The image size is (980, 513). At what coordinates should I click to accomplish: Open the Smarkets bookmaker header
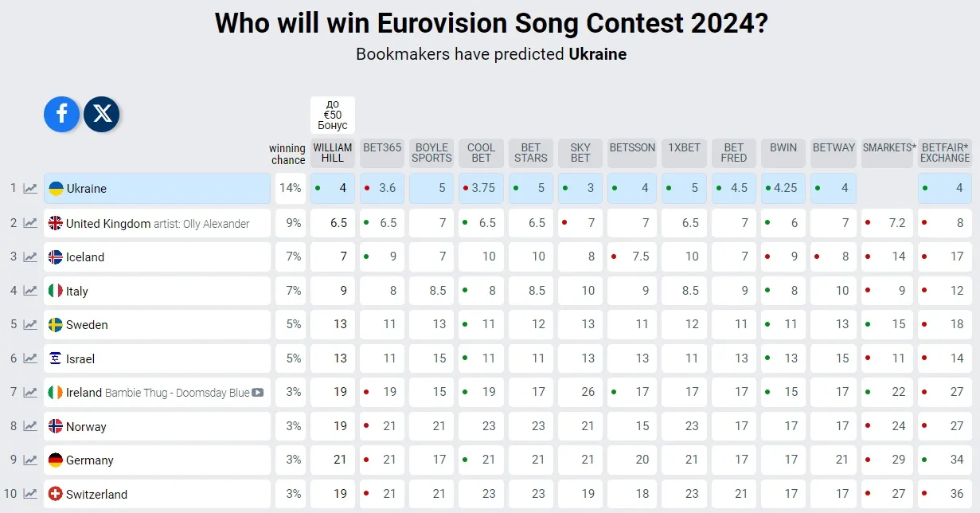(888, 147)
